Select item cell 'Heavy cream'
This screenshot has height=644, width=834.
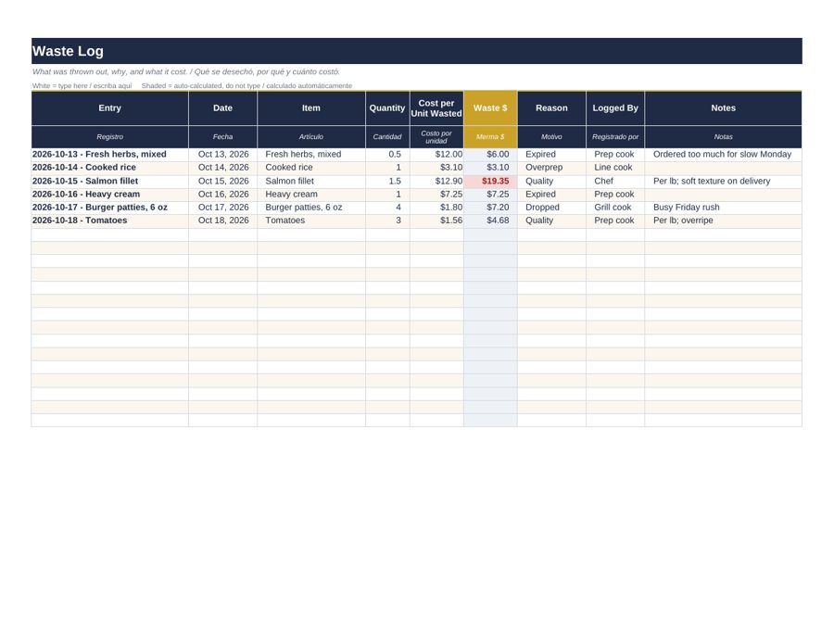point(311,194)
